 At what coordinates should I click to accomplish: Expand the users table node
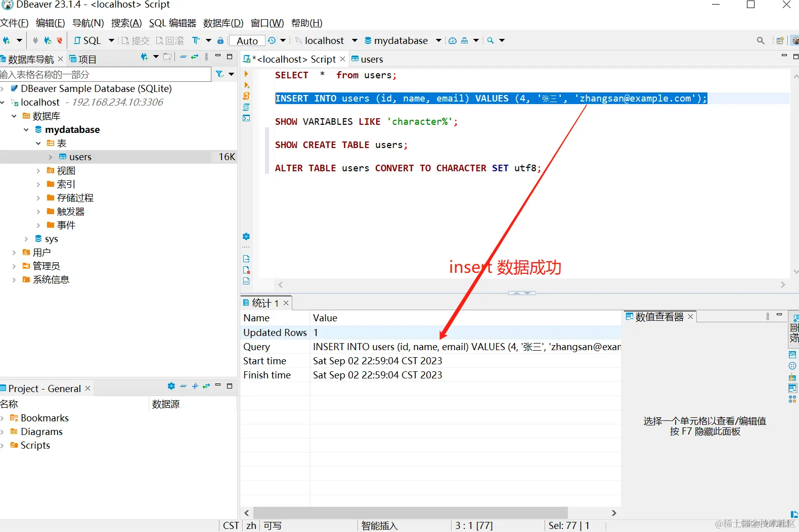[50, 157]
